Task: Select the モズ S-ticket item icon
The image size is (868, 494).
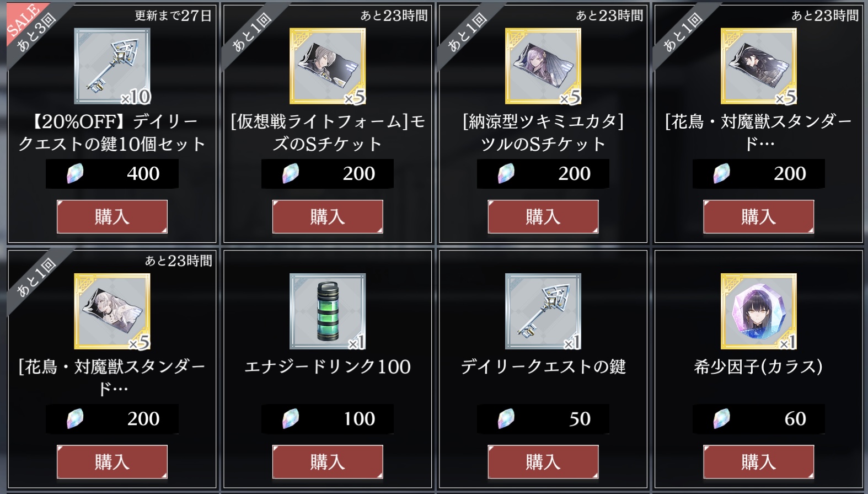Action: coord(328,66)
